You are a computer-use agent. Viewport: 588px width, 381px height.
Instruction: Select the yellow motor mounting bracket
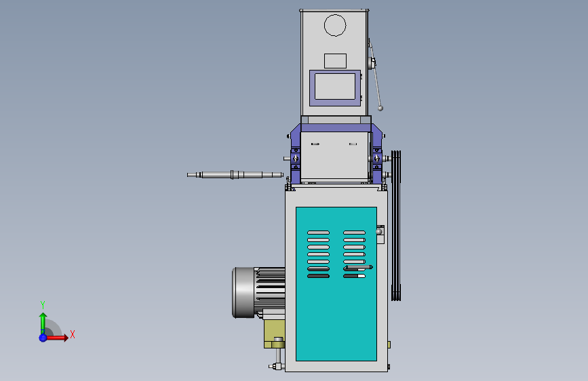point(274,334)
